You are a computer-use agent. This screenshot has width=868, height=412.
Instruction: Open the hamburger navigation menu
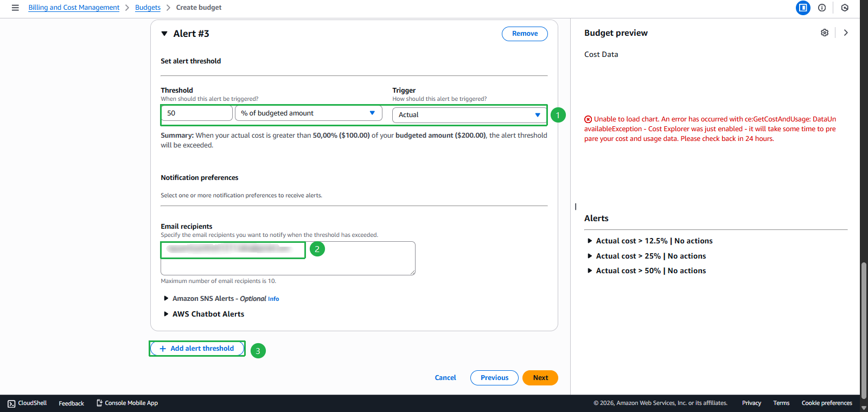[15, 8]
